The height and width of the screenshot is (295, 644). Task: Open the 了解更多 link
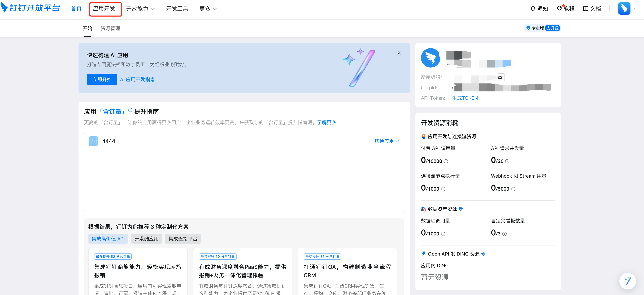(327, 122)
